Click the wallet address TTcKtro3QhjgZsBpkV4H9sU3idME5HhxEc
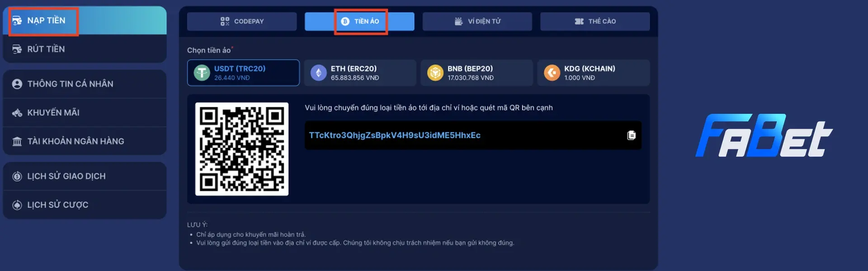The image size is (868, 271). [x=395, y=135]
